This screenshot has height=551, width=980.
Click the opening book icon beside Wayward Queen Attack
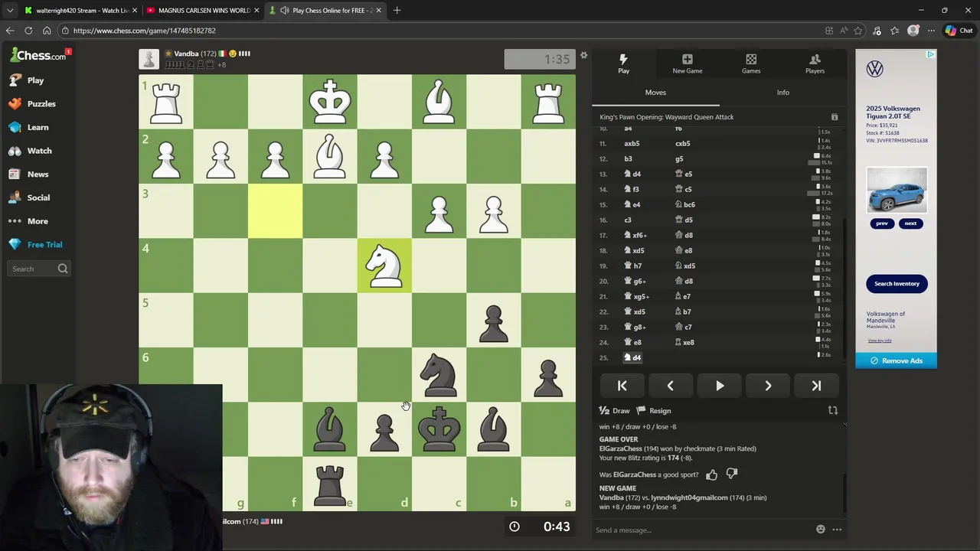835,117
